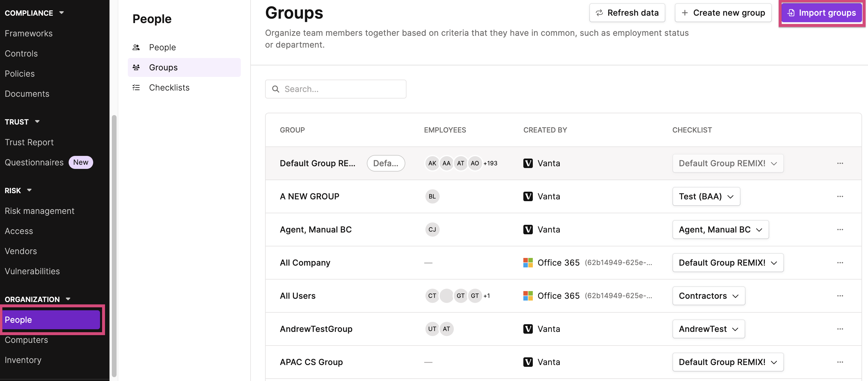Open Inventory in the sidebar
This screenshot has height=381, width=868.
pyautogui.click(x=23, y=360)
